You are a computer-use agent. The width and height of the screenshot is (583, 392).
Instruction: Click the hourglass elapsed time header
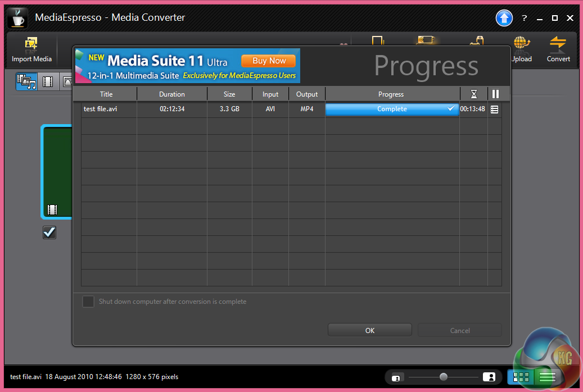(474, 94)
